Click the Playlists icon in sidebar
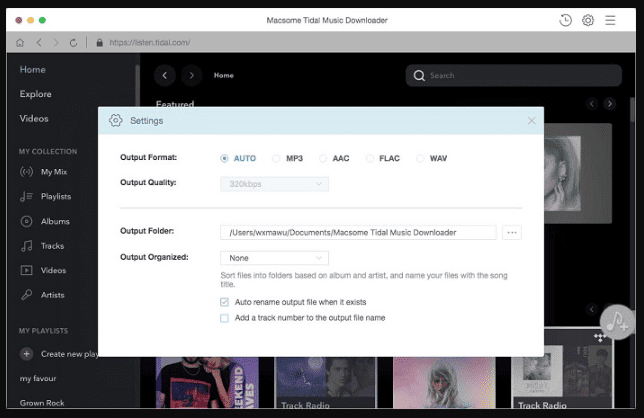Image resolution: width=644 pixels, height=418 pixels. [x=27, y=197]
